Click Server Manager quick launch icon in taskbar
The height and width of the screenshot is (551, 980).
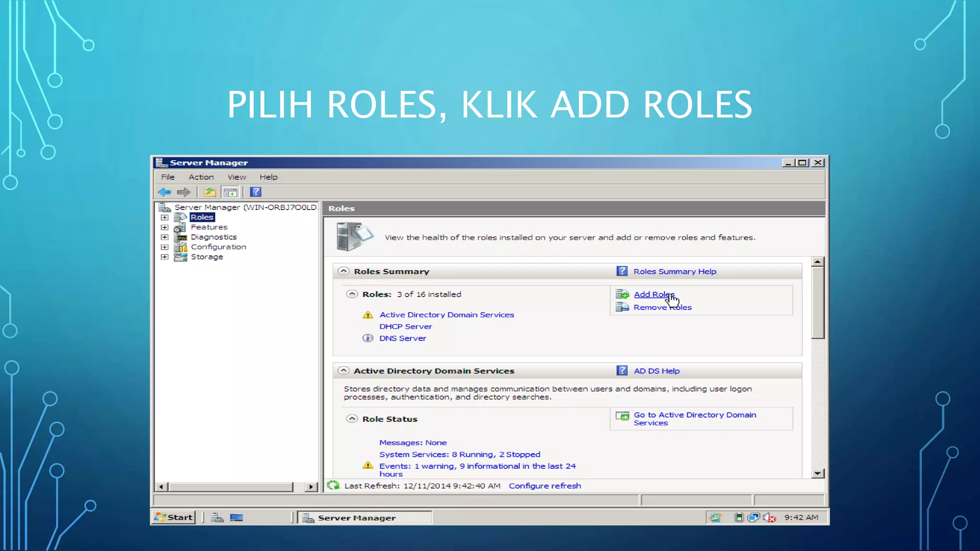(x=218, y=518)
